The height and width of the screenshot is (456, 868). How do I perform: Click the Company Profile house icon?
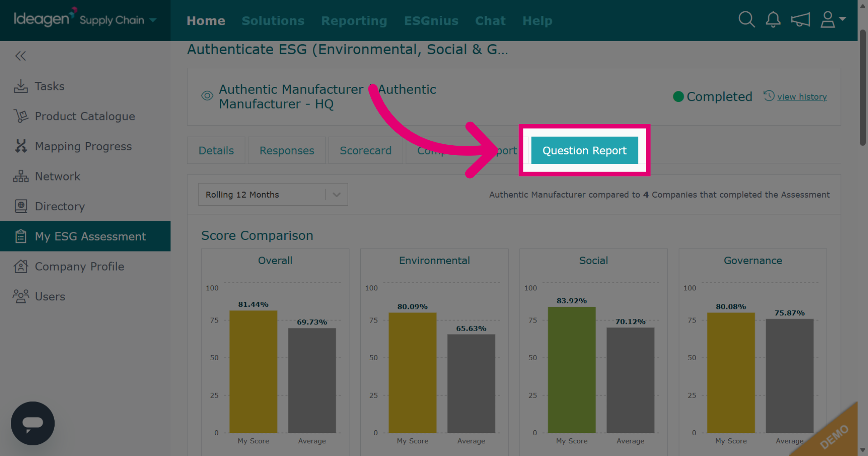click(x=21, y=266)
